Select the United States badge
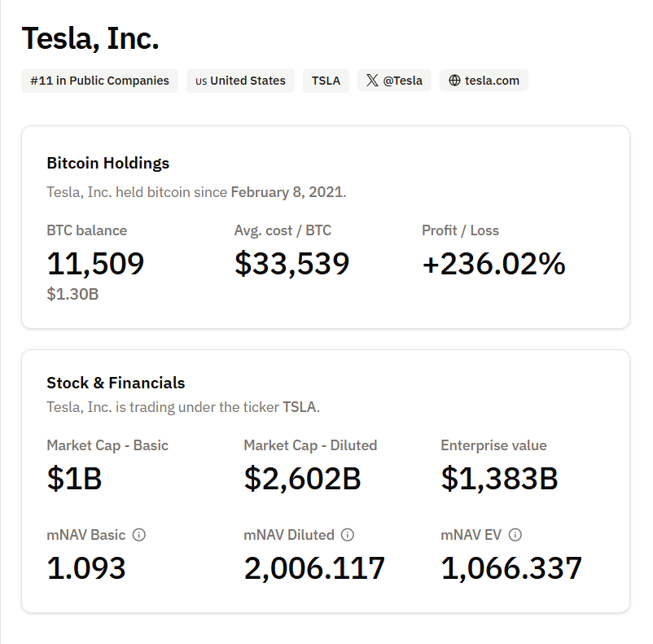 coord(240,81)
